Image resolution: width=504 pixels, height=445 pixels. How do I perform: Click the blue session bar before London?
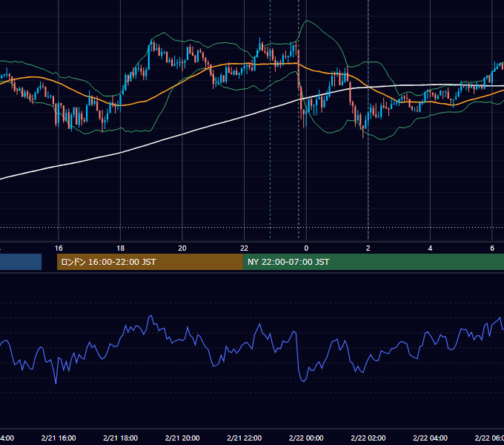tap(21, 262)
